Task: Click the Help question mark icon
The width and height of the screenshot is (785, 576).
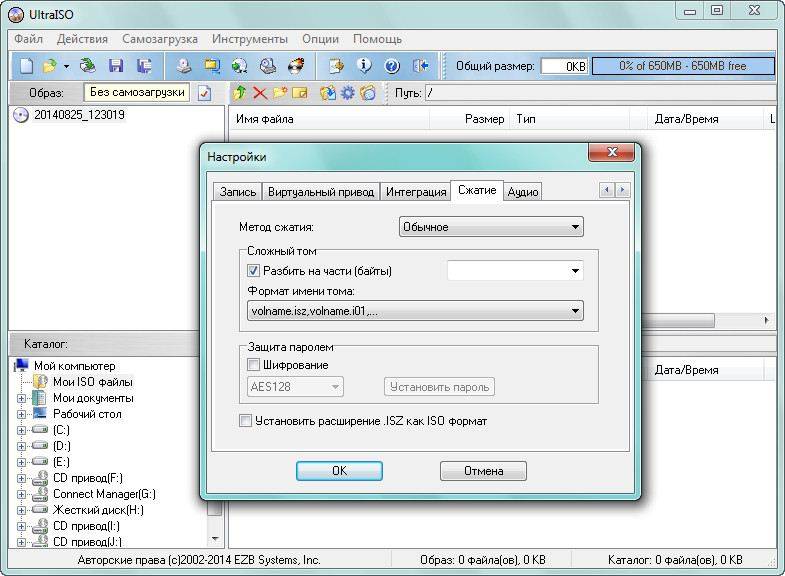Action: (392, 66)
